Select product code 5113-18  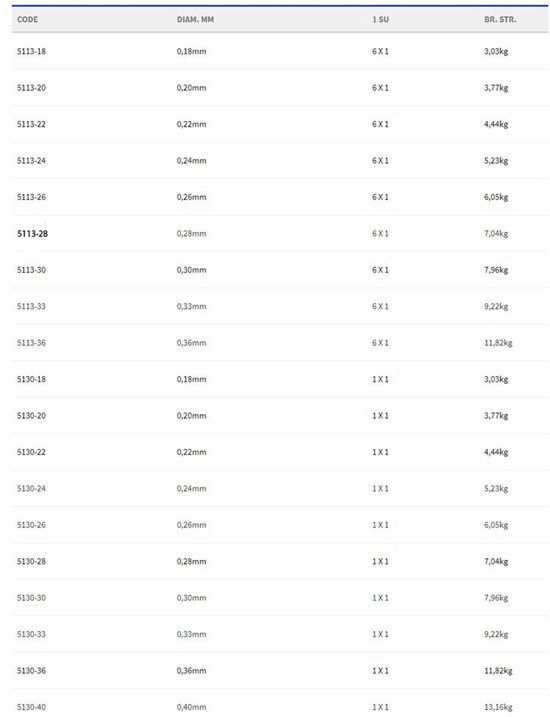coord(32,51)
